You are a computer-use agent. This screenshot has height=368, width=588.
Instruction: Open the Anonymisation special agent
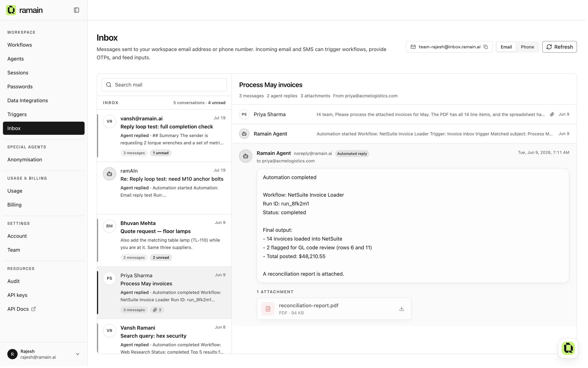pyautogui.click(x=44, y=160)
